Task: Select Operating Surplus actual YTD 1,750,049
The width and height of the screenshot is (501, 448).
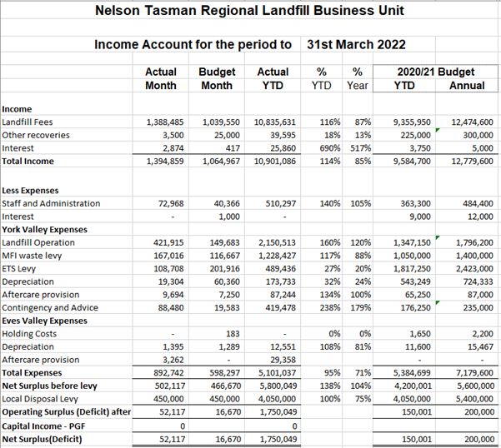Action: [x=278, y=412]
